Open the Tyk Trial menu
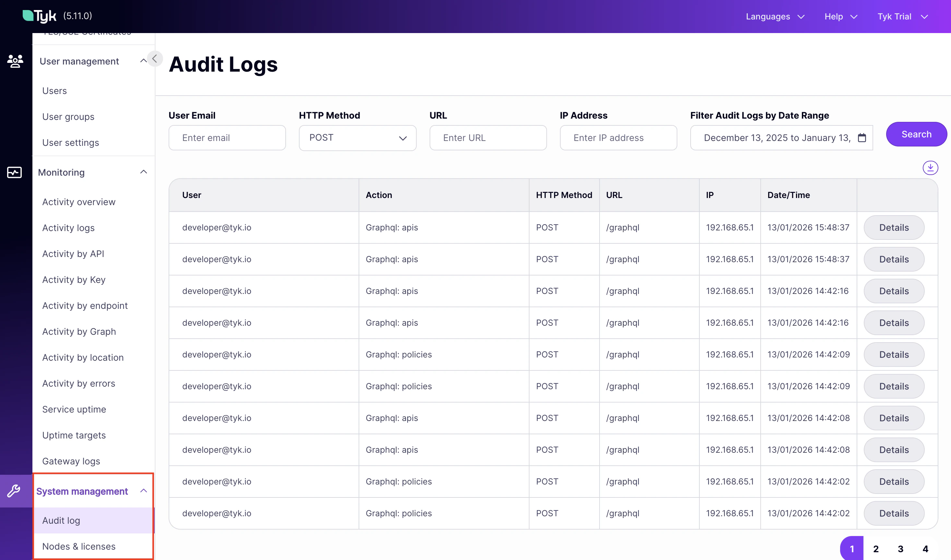The height and width of the screenshot is (560, 951). [902, 17]
